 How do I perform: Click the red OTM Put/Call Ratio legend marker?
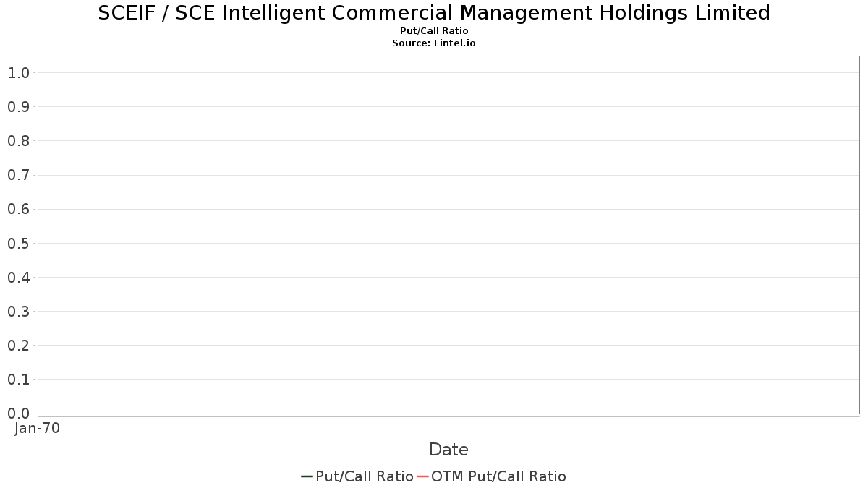422,476
